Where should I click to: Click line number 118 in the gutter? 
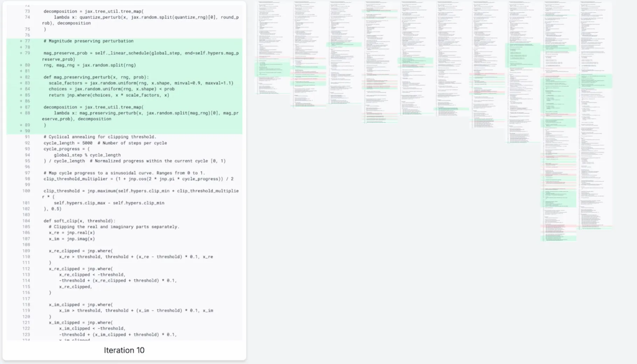point(26,304)
